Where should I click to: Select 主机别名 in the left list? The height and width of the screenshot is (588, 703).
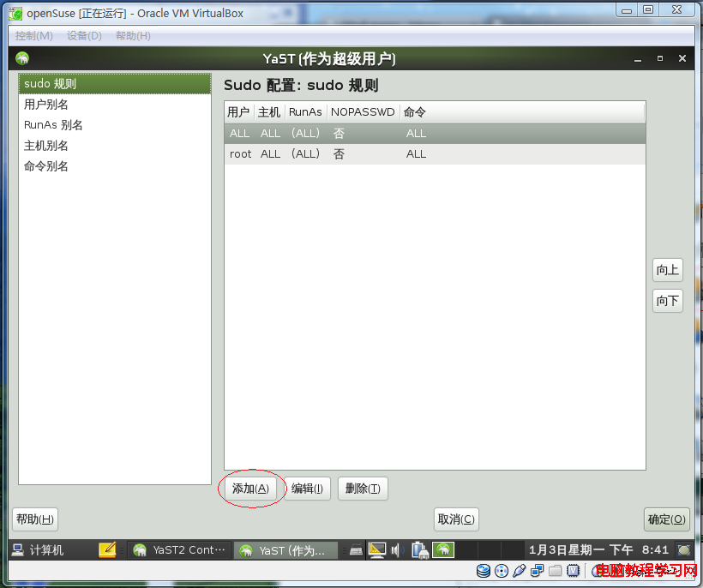coord(115,146)
